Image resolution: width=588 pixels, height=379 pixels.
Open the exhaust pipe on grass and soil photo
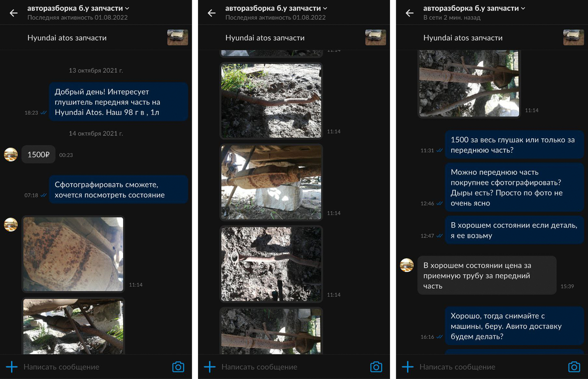pyautogui.click(x=271, y=101)
